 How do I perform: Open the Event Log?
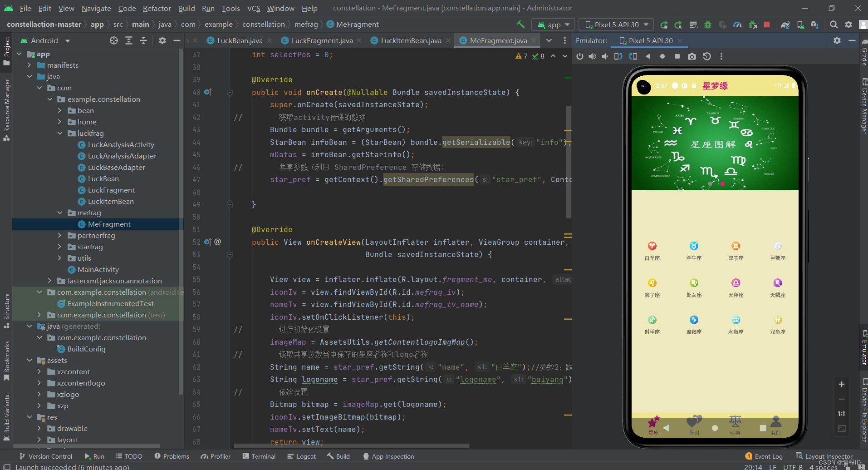coord(764,456)
